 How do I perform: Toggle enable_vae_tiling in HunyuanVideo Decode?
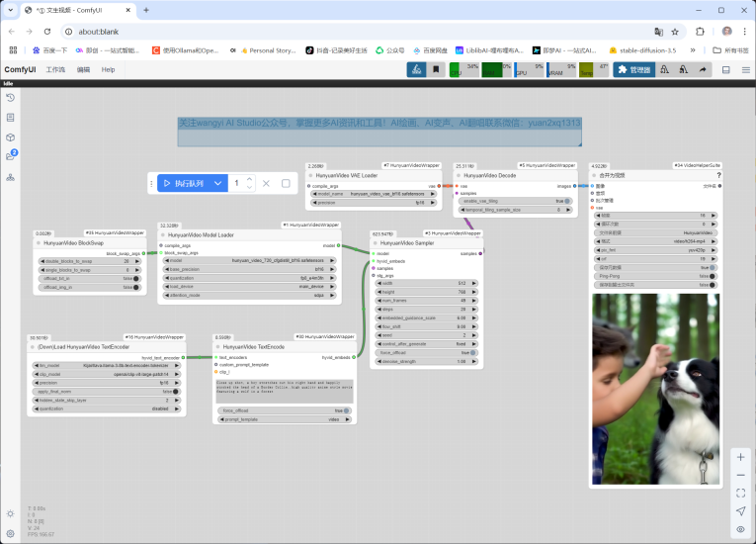coord(513,201)
